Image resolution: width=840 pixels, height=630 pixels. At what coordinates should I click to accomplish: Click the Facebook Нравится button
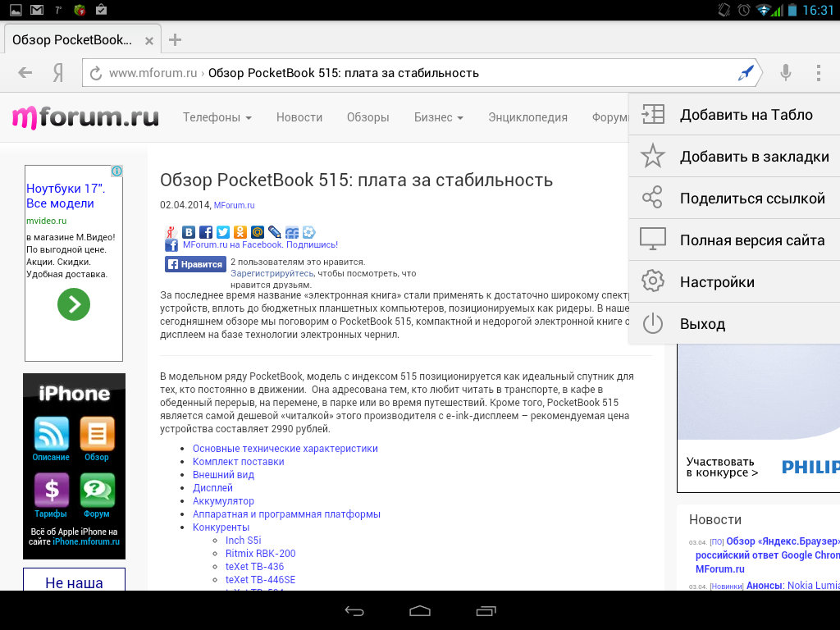pyautogui.click(x=195, y=264)
